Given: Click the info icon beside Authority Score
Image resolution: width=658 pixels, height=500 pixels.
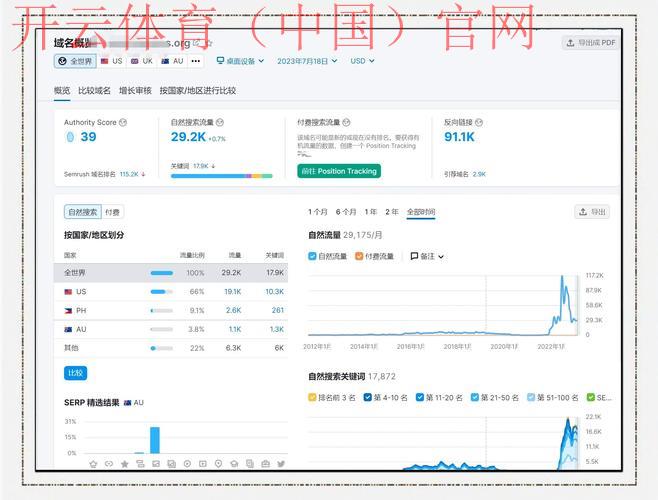Looking at the screenshot, I should click(x=123, y=122).
